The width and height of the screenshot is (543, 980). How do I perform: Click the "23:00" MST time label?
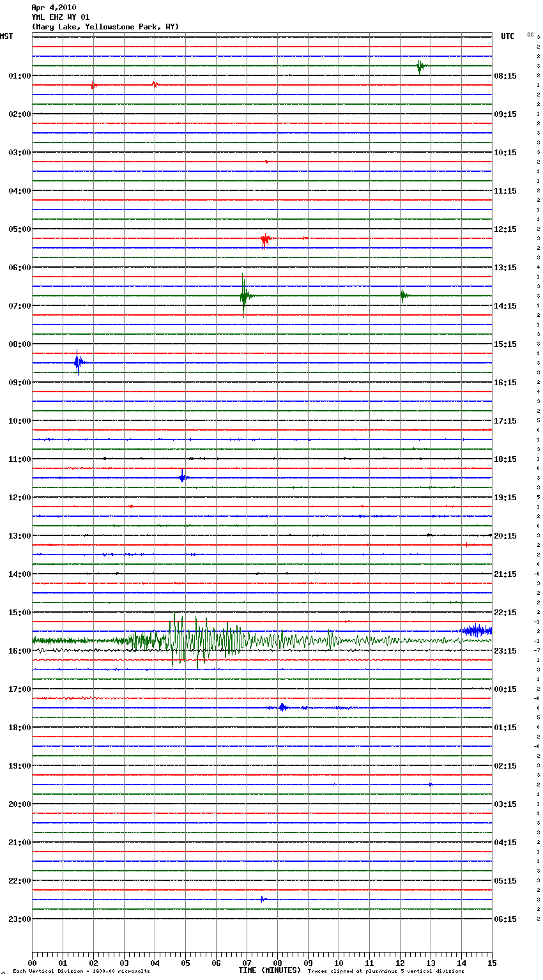(20, 919)
